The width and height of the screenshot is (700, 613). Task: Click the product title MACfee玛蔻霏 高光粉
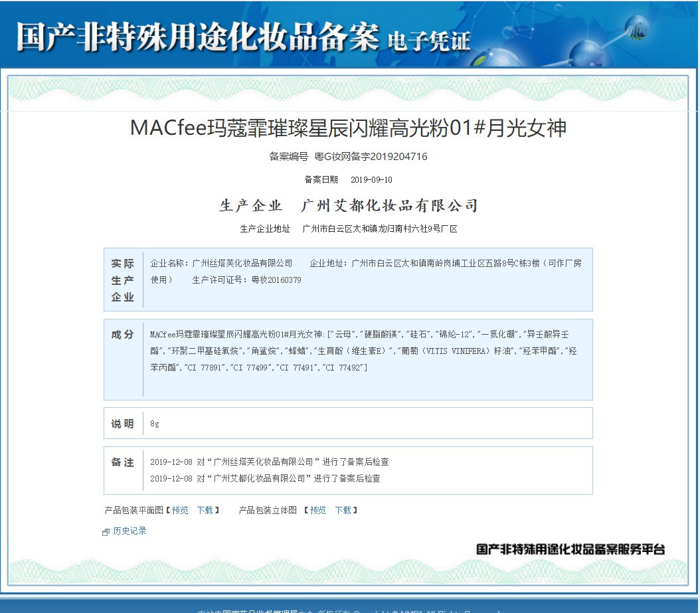[x=348, y=128]
